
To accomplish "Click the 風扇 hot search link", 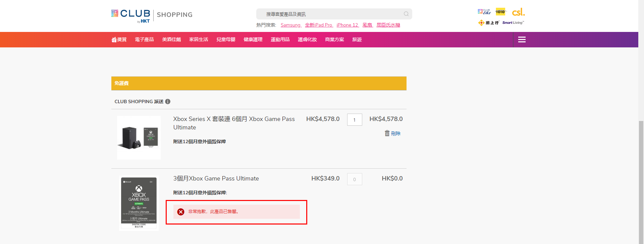I will 368,25.
